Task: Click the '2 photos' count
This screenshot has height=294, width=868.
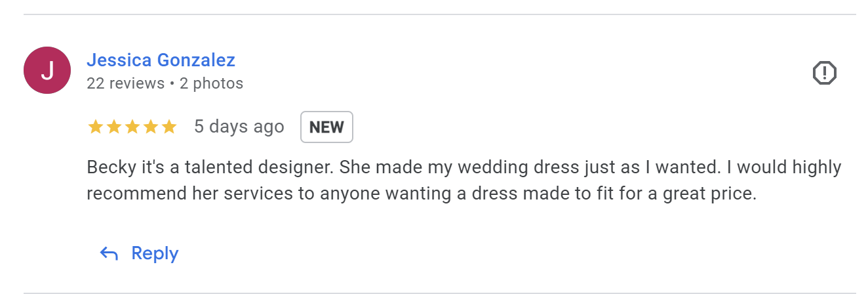Action: click(211, 83)
